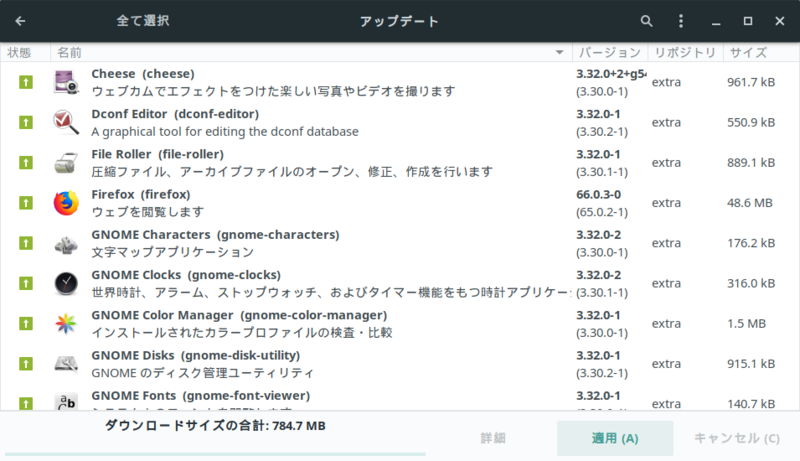Select File Roller (file-roller) title
The image size is (800, 461).
click(x=158, y=154)
